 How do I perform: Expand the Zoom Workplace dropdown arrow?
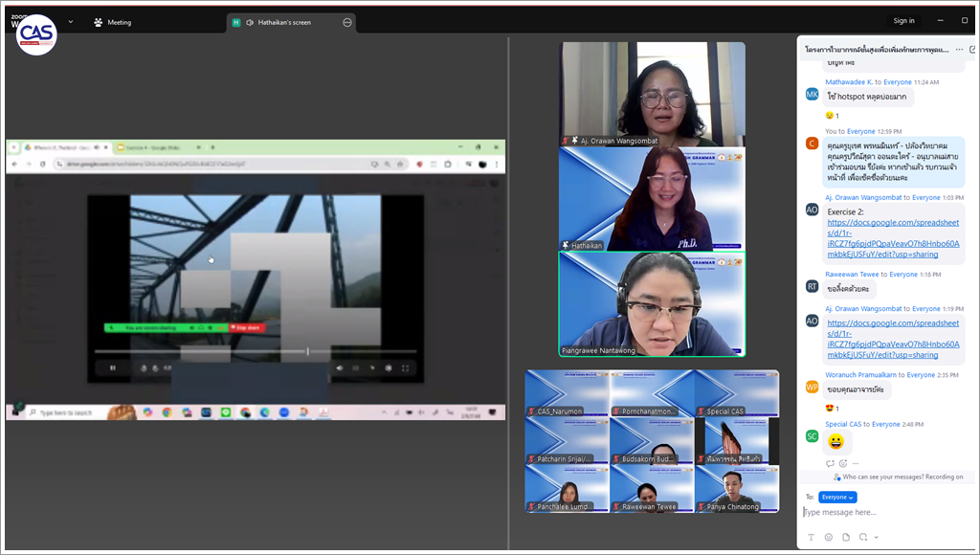tap(70, 21)
